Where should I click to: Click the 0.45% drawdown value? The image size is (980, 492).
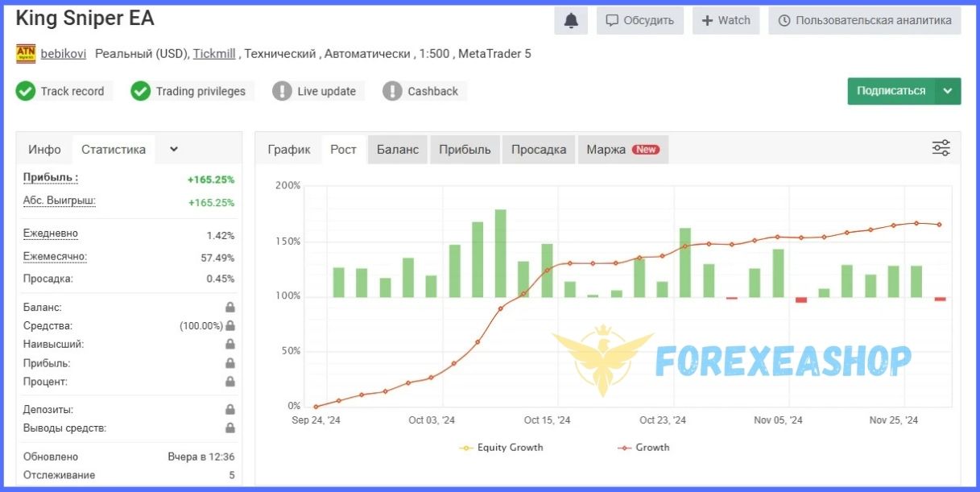221,279
